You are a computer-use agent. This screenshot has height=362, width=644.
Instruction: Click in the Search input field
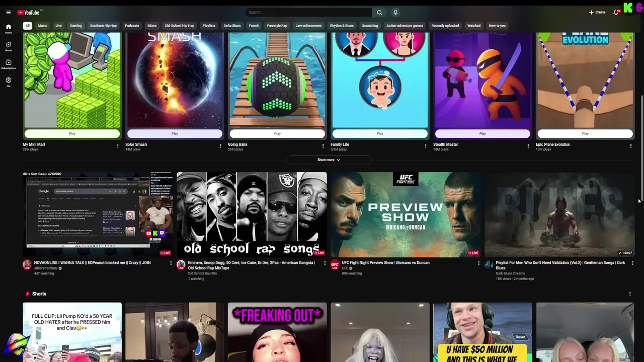[x=309, y=12]
